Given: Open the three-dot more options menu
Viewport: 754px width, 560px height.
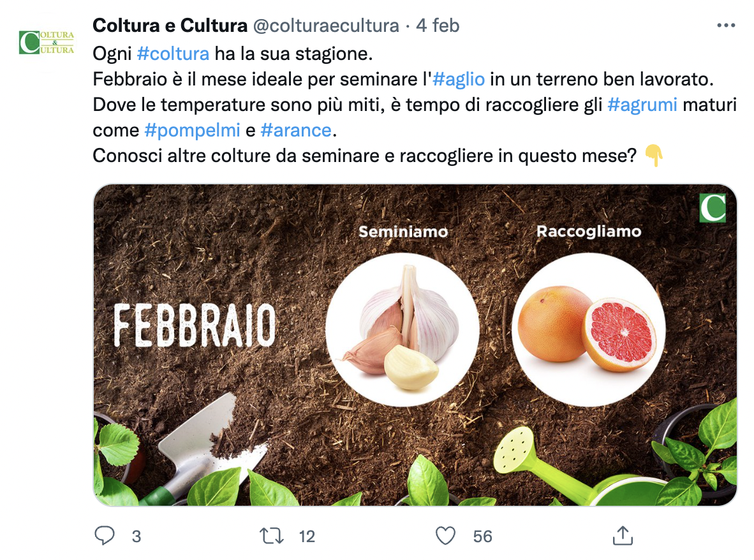Looking at the screenshot, I should tap(726, 26).
